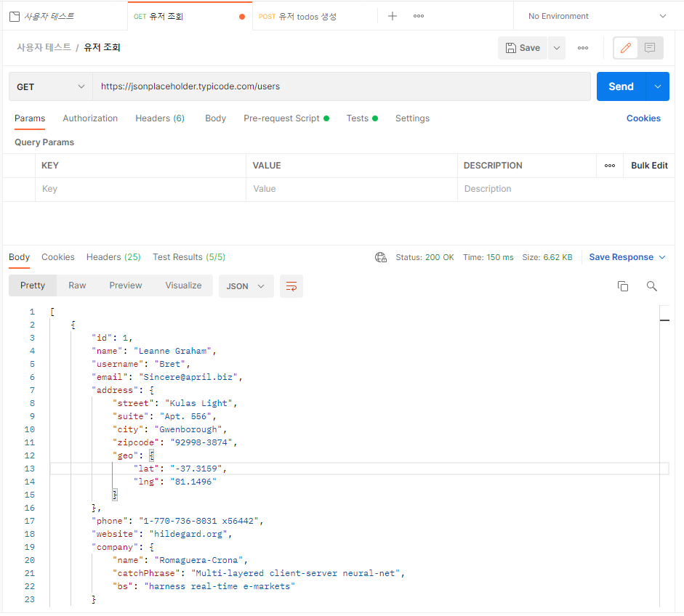Click the Cookies link

pos(643,118)
